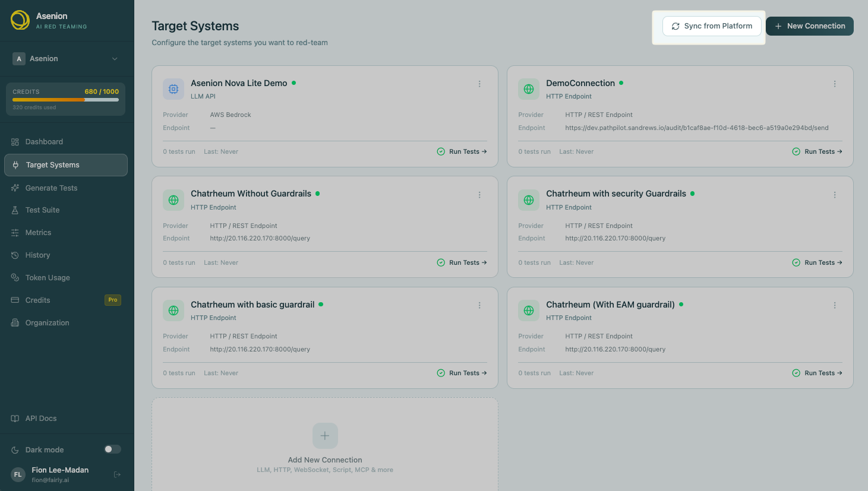Click Sync from Platform button
Viewport: 868px width, 491px height.
(712, 26)
